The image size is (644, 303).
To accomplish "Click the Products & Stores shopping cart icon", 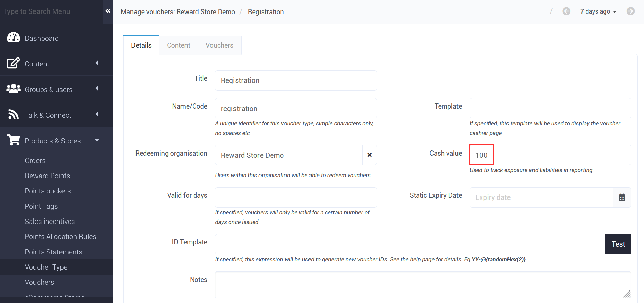I will (14, 140).
